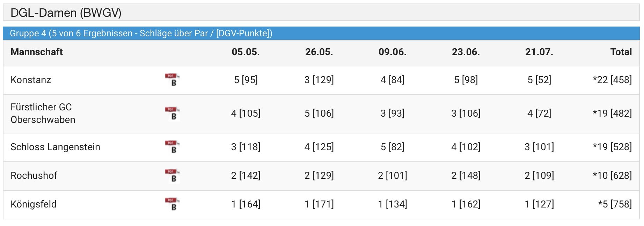This screenshot has width=644, height=226.
Task: Click the 21.07. column header
Action: pyautogui.click(x=539, y=52)
